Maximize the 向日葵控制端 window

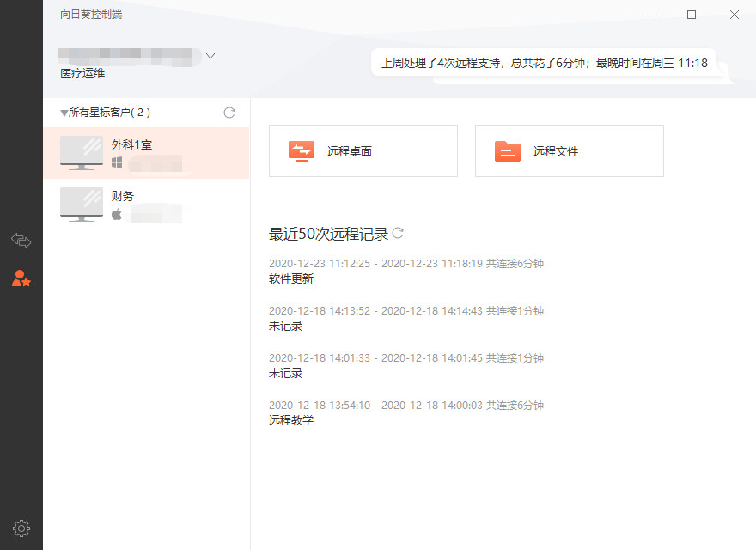click(x=692, y=15)
